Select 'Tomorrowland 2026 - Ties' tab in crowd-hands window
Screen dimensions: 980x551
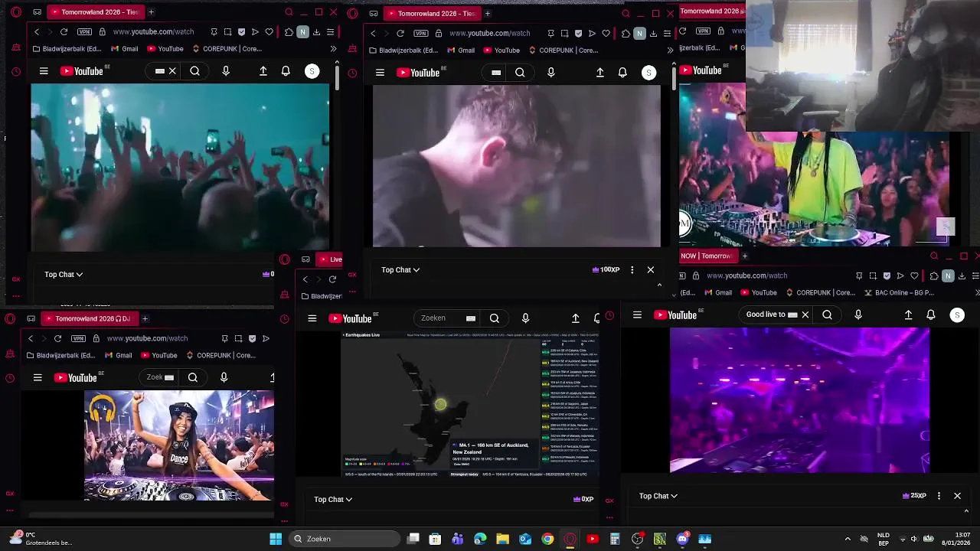[x=96, y=12]
